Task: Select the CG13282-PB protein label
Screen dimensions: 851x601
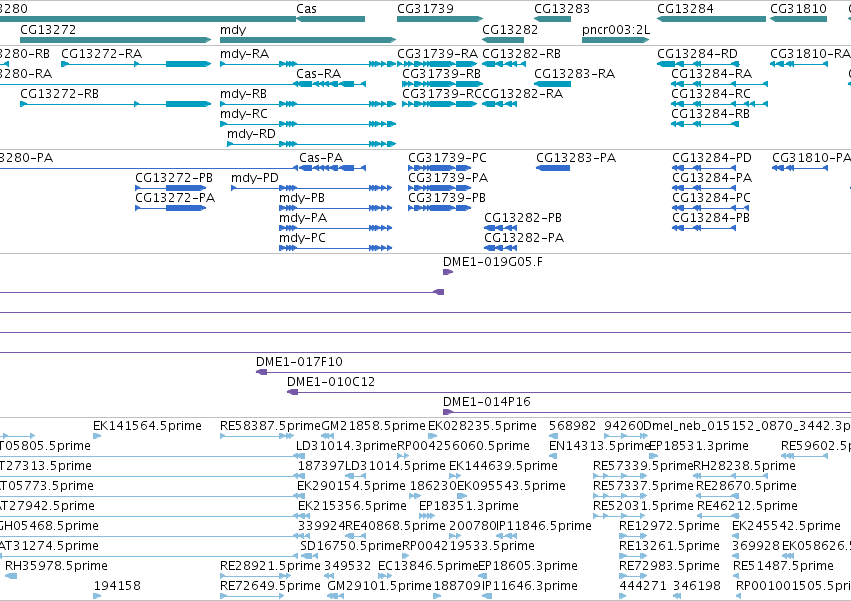Action: [x=523, y=218]
